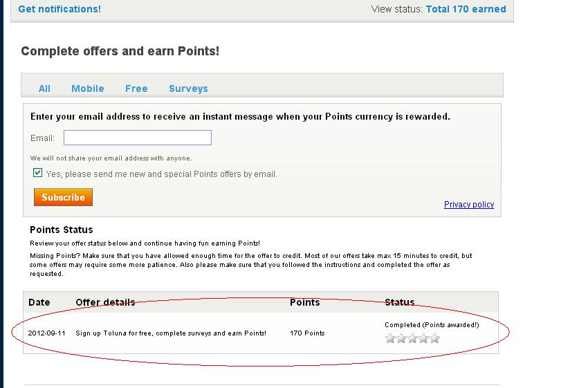Open the Mobile offers tab
The width and height of the screenshot is (588, 388).
pos(87,89)
